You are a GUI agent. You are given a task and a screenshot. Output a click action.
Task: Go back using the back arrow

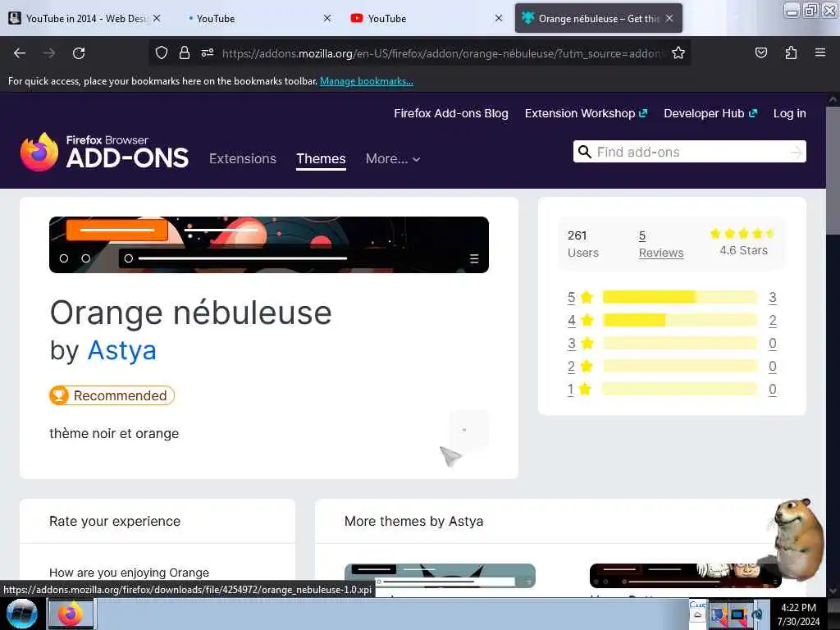[x=20, y=53]
